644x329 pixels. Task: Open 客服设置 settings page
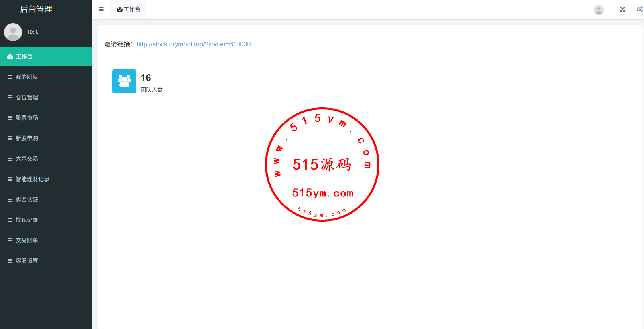click(27, 261)
